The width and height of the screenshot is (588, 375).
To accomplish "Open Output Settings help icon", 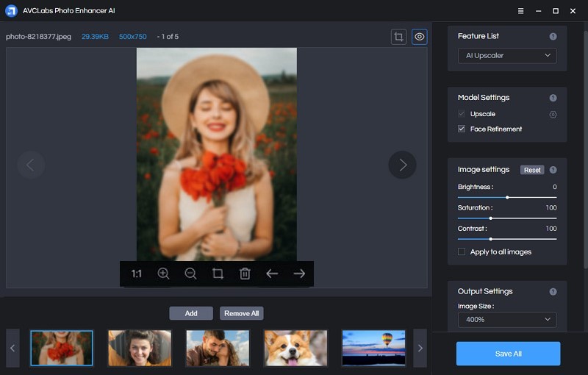I will click(x=553, y=292).
